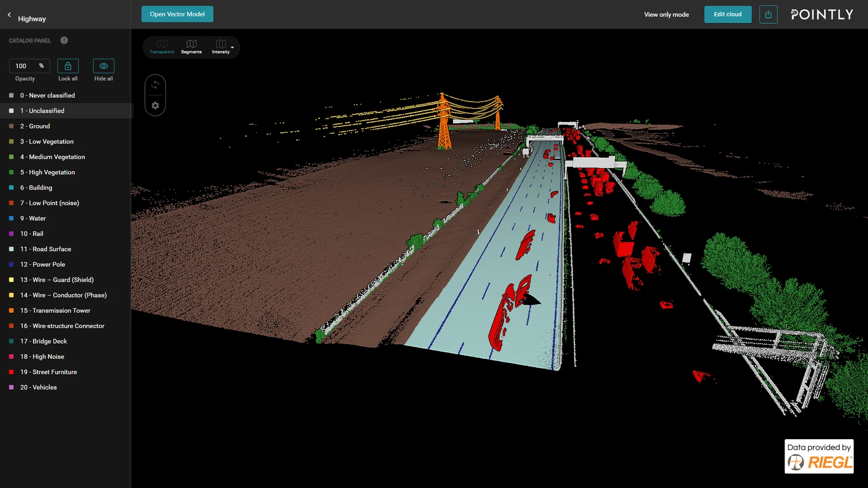Open the Intensity dropdown arrow

tap(233, 47)
